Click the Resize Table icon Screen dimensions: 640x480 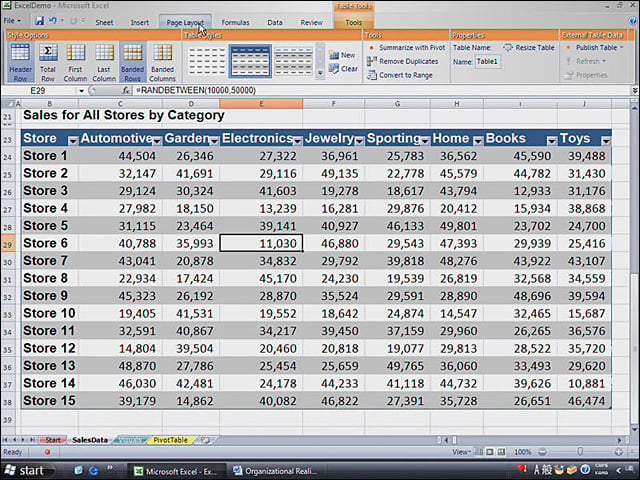(508, 48)
